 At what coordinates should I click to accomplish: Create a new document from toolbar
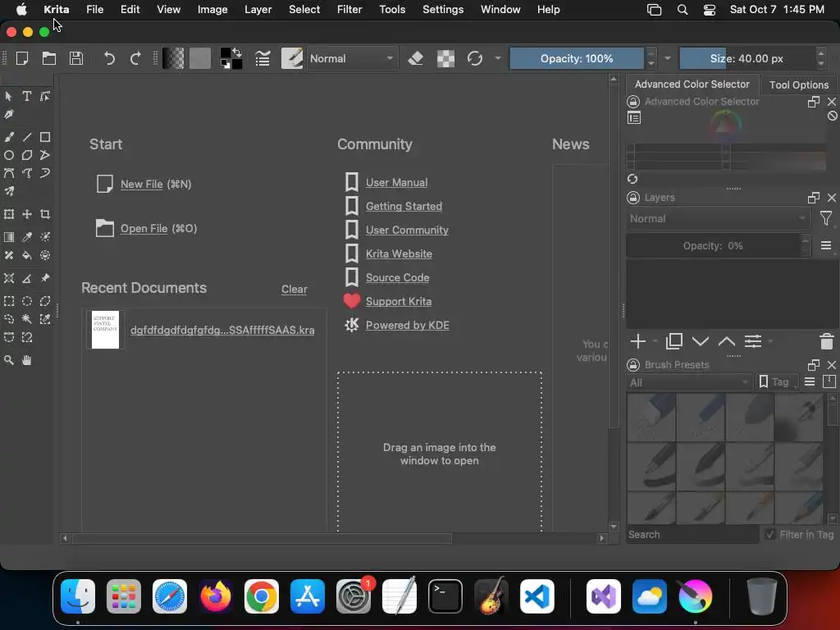22,58
